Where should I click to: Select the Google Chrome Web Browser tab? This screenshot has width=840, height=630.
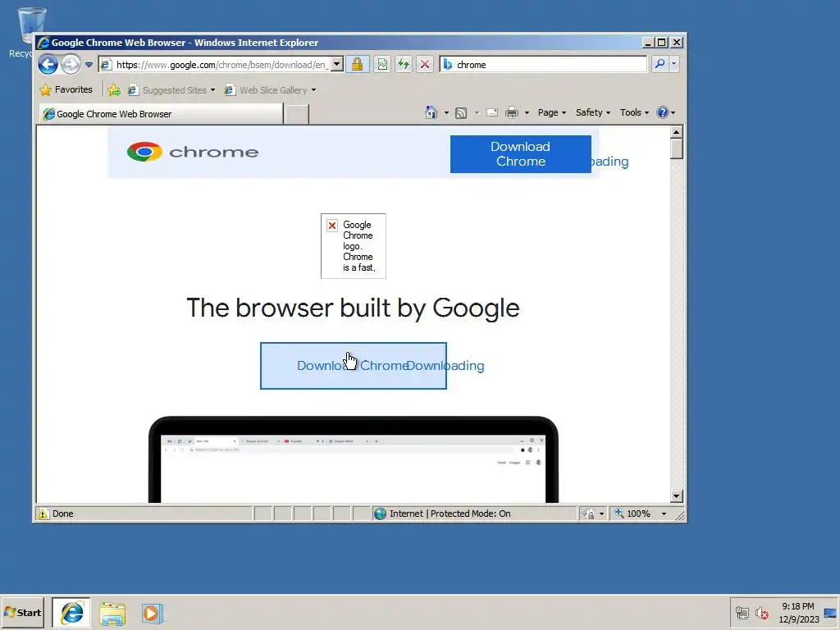coord(161,113)
